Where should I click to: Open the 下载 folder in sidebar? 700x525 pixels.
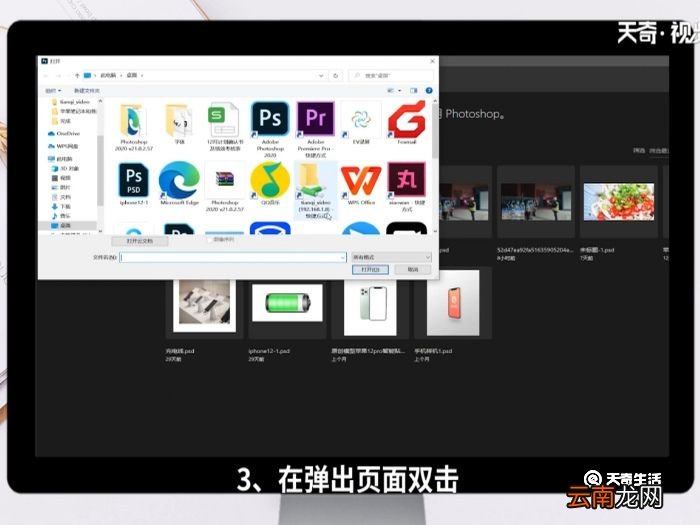(x=61, y=206)
